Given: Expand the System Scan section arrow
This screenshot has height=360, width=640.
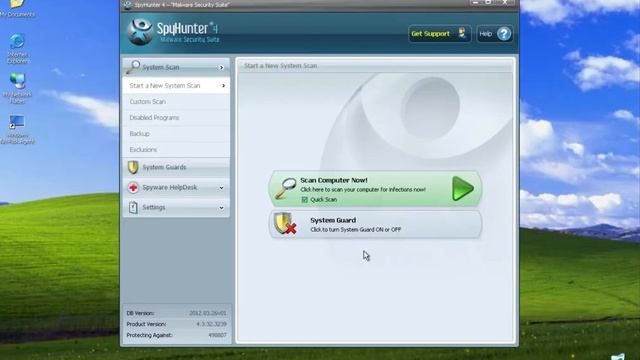Looking at the screenshot, I should pos(222,67).
